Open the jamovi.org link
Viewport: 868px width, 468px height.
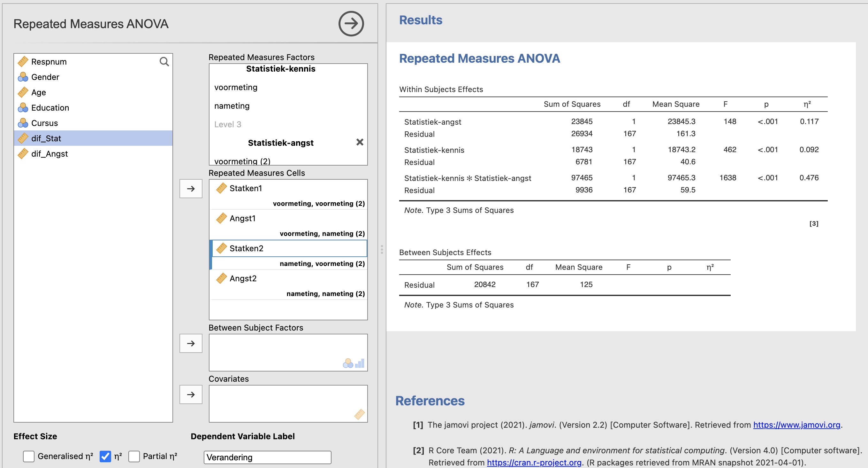click(x=796, y=425)
